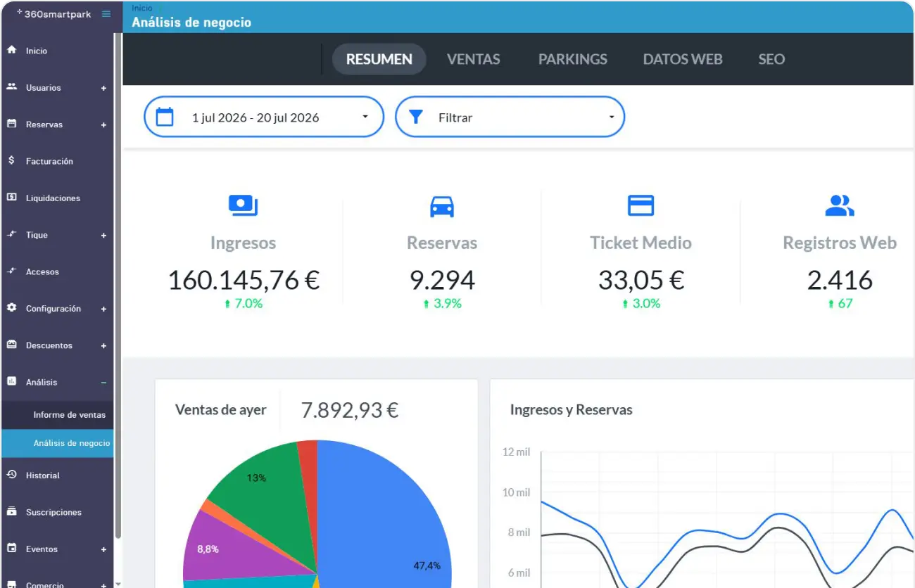
Task: Click the Eventos calendar icon
Action: pos(11,549)
